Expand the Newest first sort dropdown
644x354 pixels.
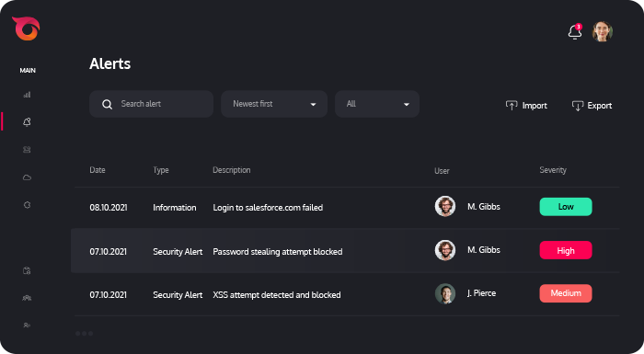click(x=274, y=104)
